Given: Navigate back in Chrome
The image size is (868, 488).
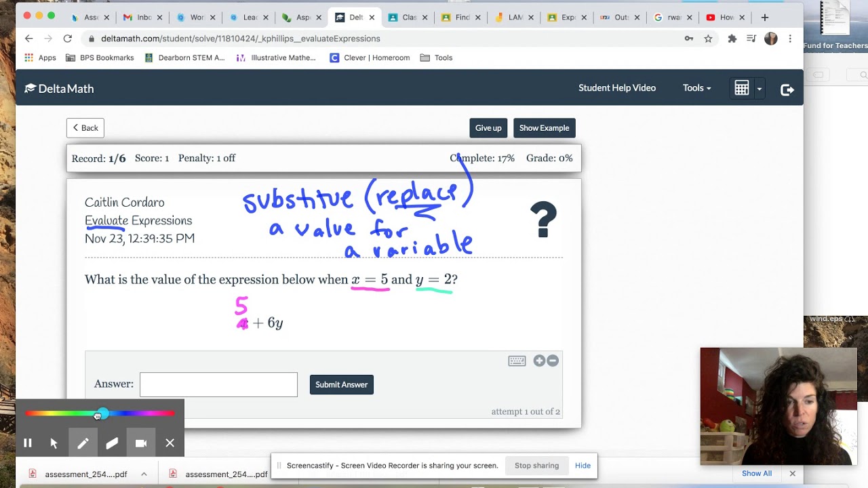Looking at the screenshot, I should point(28,39).
